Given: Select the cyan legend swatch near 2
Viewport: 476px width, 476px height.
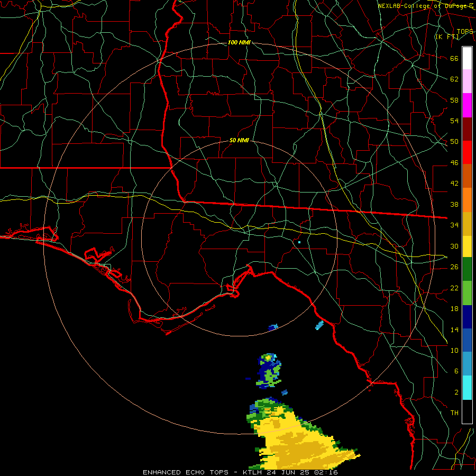Looking at the screenshot, I should coord(467,388).
